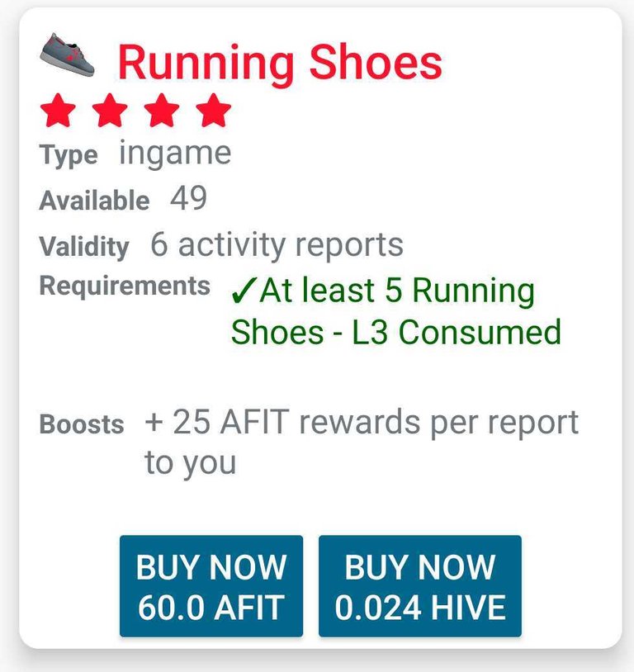Click the Available label
This screenshot has height=672, width=634.
[x=94, y=200]
